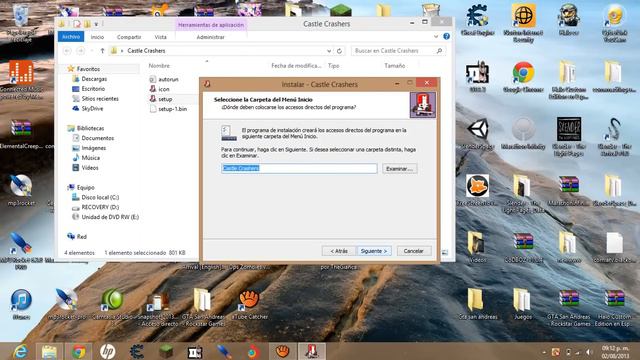The width and height of the screenshot is (640, 360).
Task: Open the HP icon on the taskbar
Action: [107, 351]
